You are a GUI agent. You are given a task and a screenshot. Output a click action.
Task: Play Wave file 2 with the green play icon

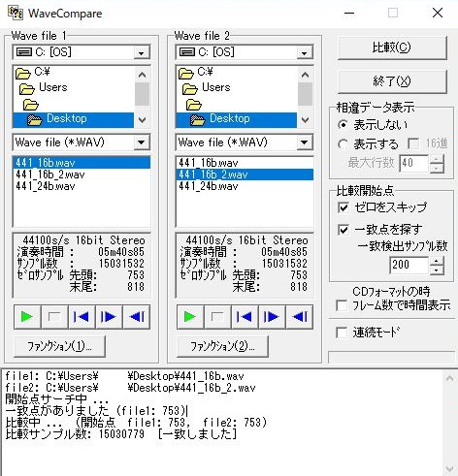(x=190, y=317)
